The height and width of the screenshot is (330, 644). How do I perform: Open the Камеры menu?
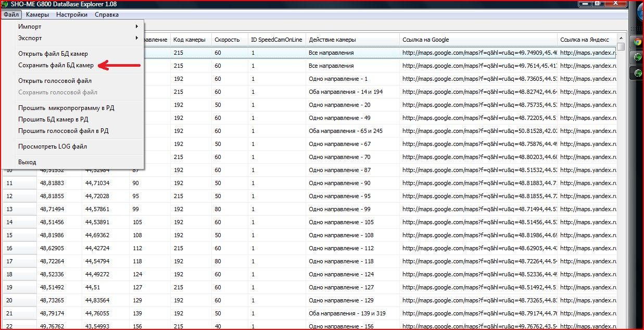(x=37, y=15)
